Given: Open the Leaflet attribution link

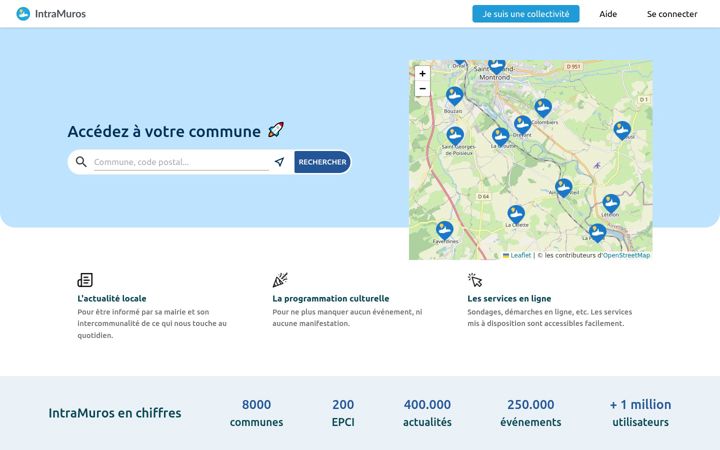Looking at the screenshot, I should coord(520,255).
